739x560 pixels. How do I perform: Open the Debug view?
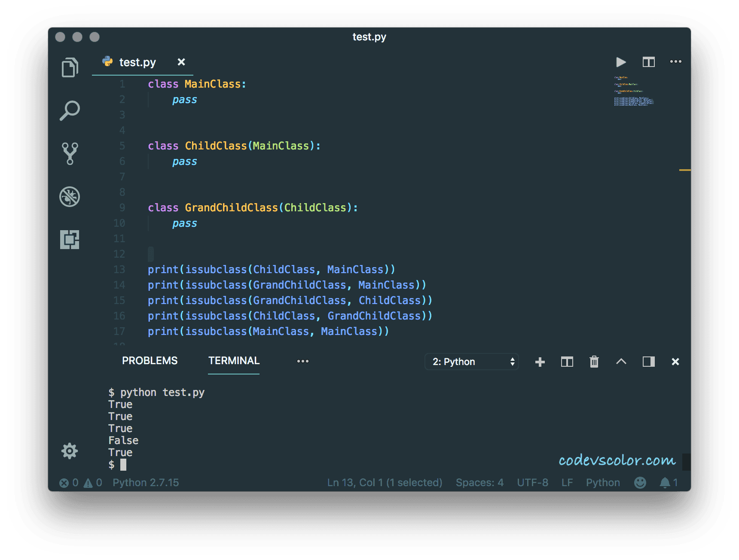[70, 197]
